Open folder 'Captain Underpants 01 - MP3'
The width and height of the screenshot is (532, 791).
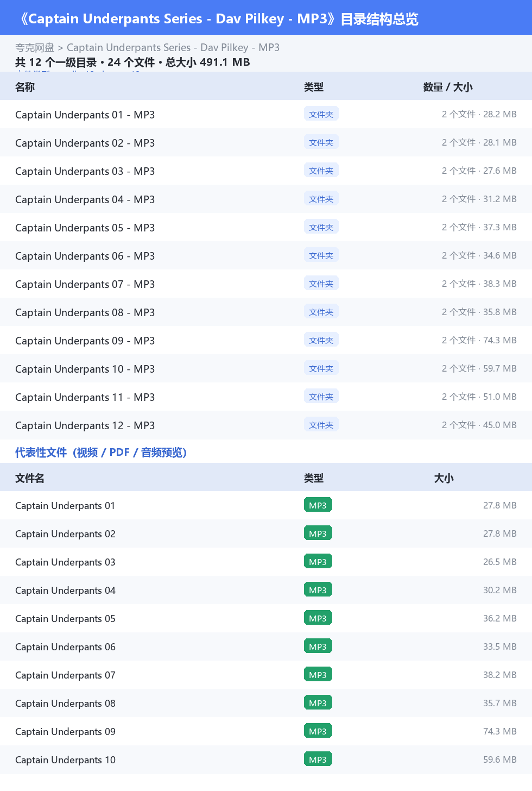85,115
